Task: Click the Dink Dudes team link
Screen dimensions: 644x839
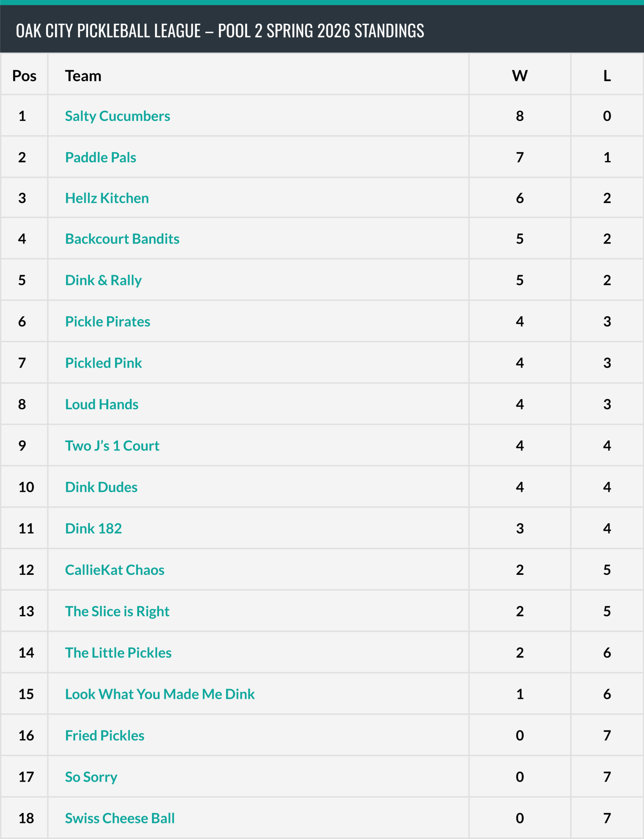Action: coord(101,487)
